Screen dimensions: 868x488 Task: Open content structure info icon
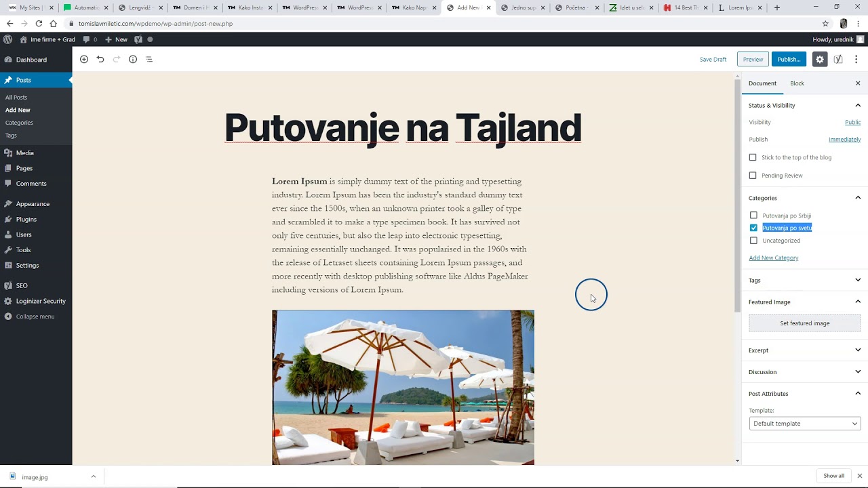click(x=133, y=59)
